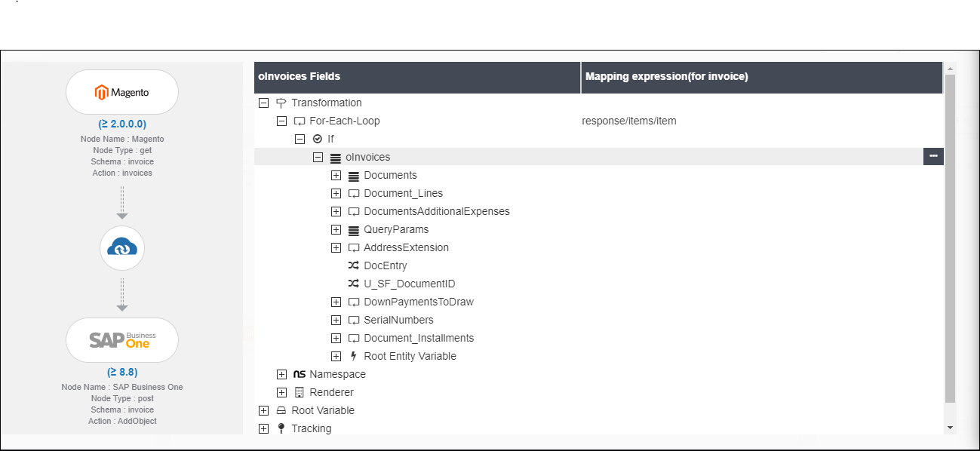Screen dimensions: 980x451
Task: Click the If condition check icon
Action: pyautogui.click(x=318, y=139)
